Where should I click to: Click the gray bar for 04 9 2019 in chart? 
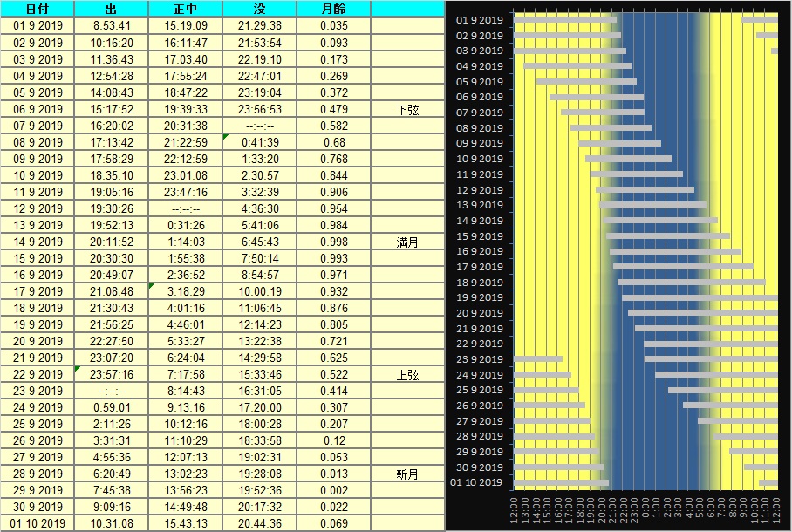(577, 65)
